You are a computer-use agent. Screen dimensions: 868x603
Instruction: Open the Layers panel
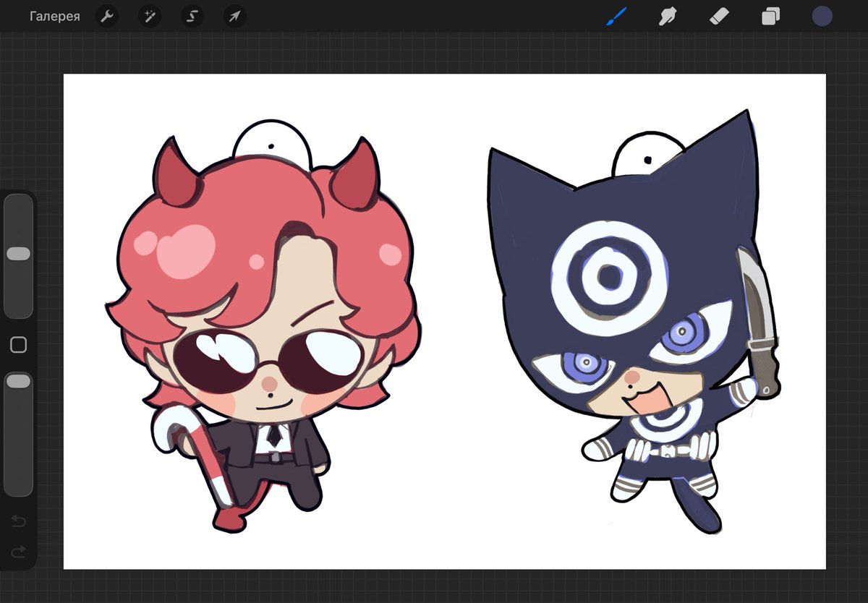770,16
